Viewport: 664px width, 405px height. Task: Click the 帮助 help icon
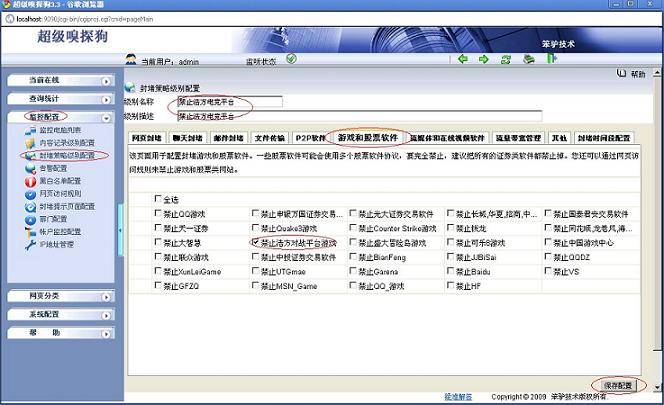pos(624,74)
